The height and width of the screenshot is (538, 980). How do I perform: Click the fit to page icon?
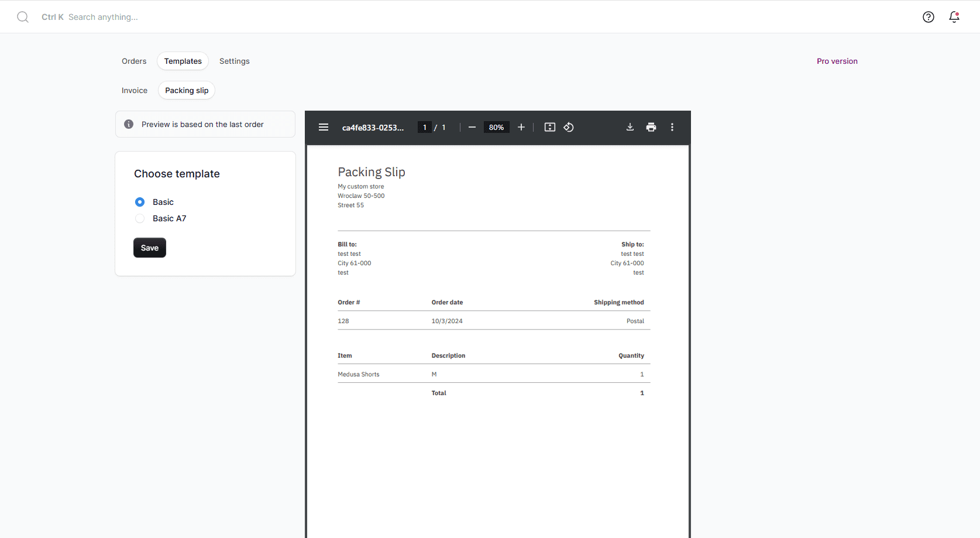pos(550,127)
